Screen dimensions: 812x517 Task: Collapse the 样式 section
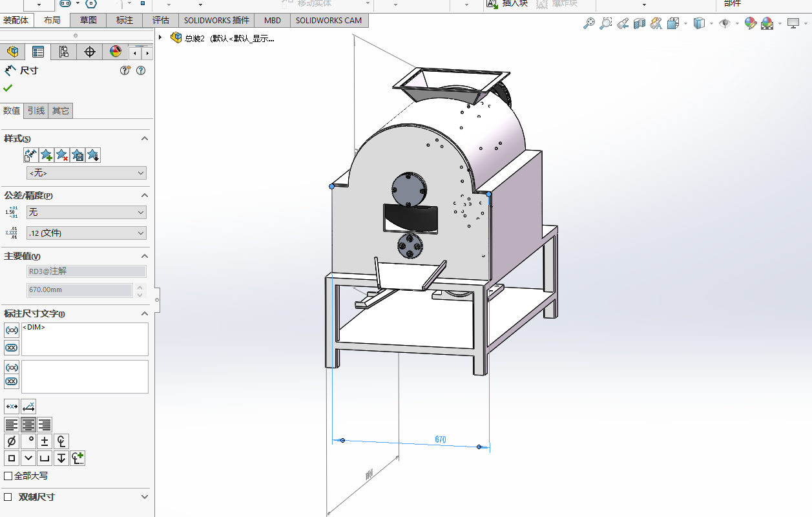tap(145, 138)
